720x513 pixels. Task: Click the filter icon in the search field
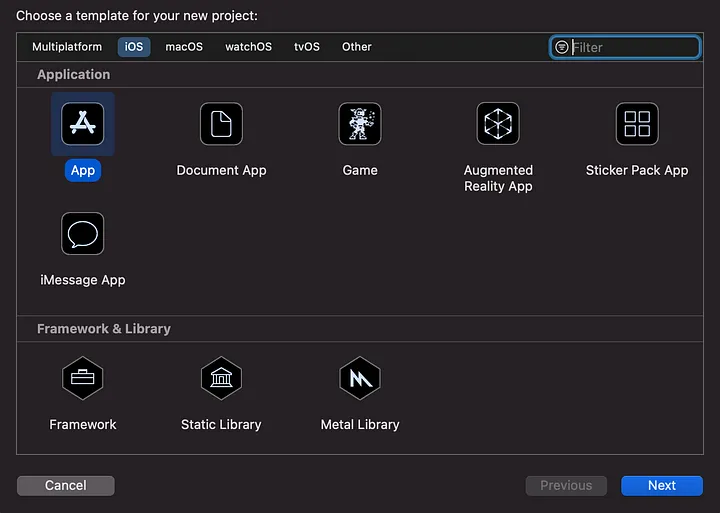pyautogui.click(x=562, y=47)
